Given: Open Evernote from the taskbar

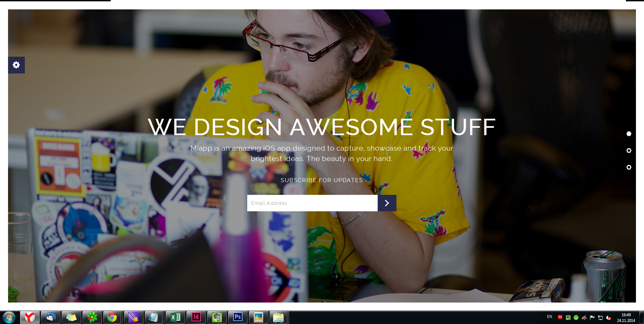Looking at the screenshot, I should coord(217,317).
